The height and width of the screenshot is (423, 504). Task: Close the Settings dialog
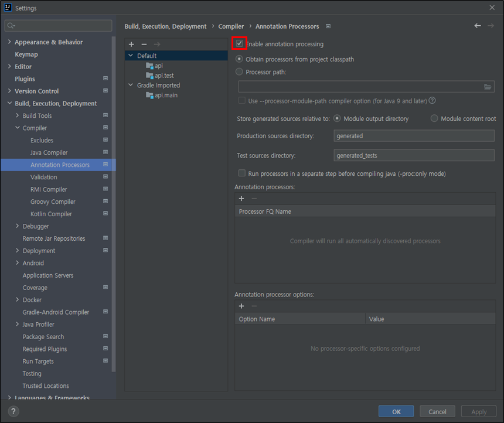492,8
